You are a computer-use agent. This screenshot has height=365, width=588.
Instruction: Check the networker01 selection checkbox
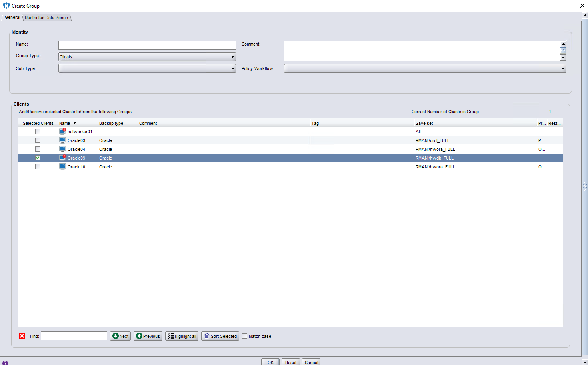[x=38, y=132]
